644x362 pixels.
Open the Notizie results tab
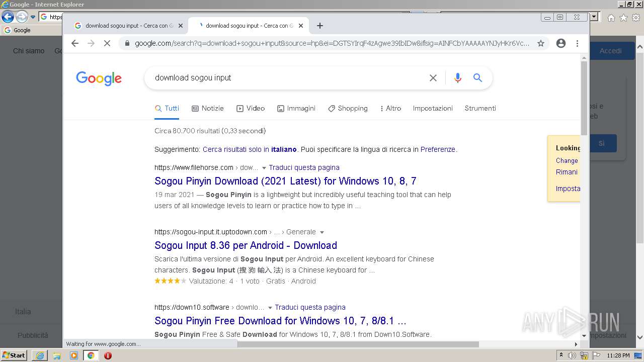pyautogui.click(x=208, y=108)
